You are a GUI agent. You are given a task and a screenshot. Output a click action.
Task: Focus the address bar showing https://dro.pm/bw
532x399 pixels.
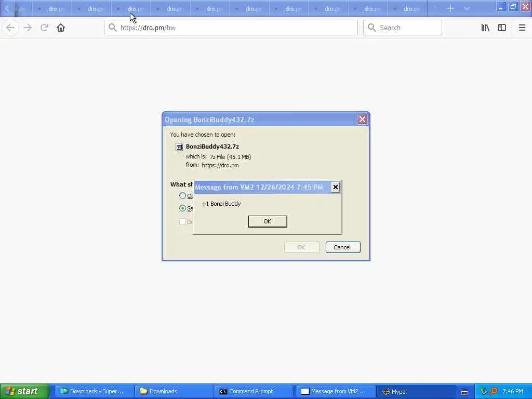231,28
